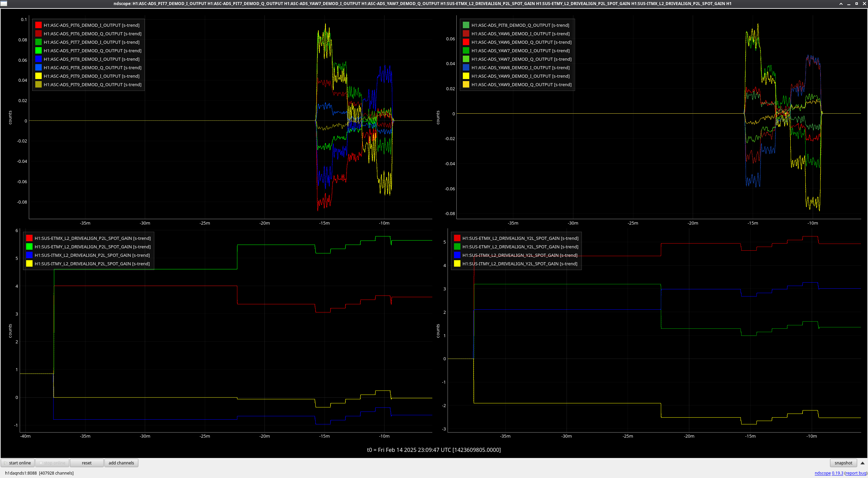Select legend label H1:ASC-ADS_PIT6_DEMOD_I_OUTPUT
Viewport: 868px width, 478px height.
click(92, 25)
